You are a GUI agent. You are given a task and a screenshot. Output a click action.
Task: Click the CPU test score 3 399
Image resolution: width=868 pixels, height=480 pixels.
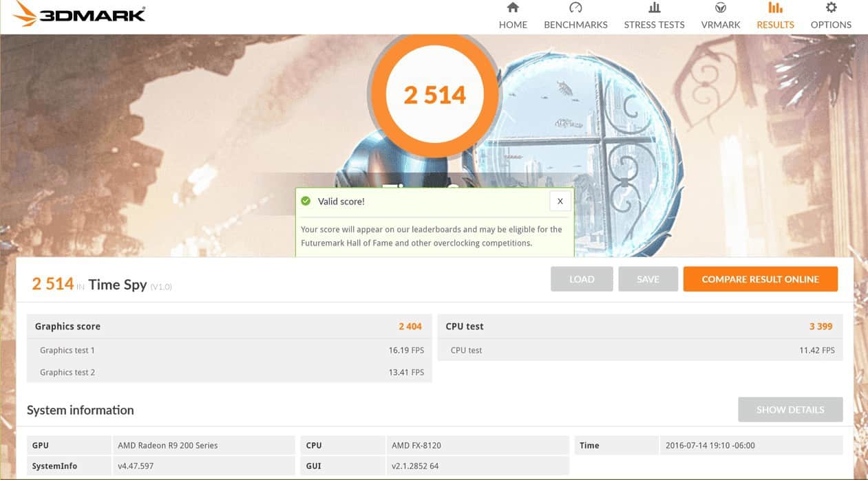821,327
